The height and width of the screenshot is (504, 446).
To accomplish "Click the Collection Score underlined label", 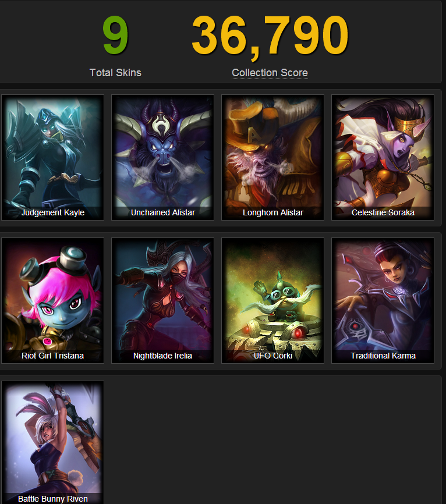I will click(270, 73).
